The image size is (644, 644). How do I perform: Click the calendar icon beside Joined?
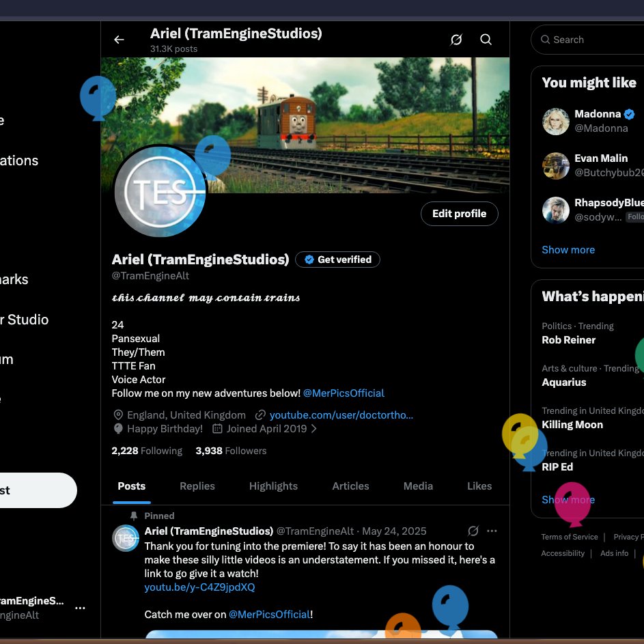pyautogui.click(x=217, y=429)
